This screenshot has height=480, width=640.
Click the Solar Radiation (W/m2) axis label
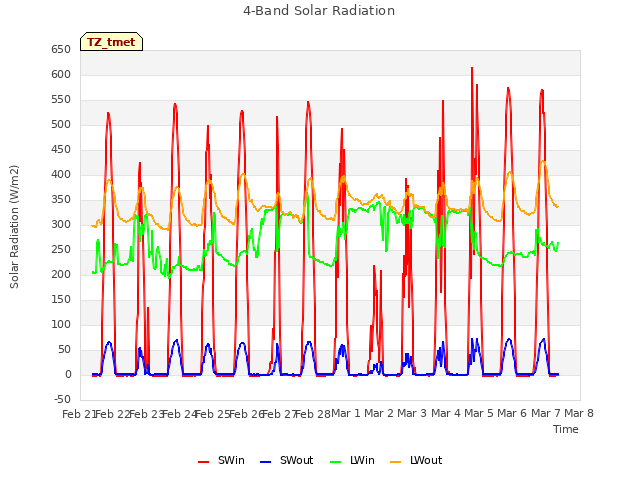click(14, 227)
